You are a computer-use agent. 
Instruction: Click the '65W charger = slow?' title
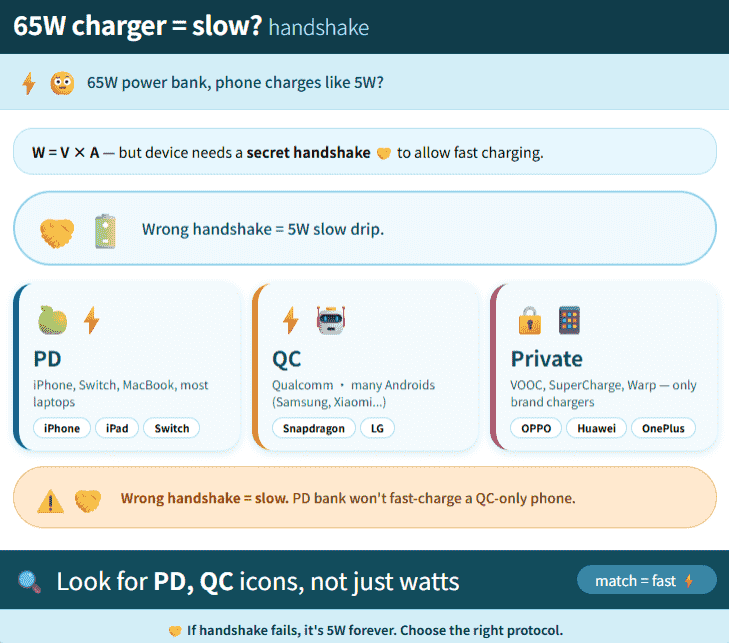[138, 26]
